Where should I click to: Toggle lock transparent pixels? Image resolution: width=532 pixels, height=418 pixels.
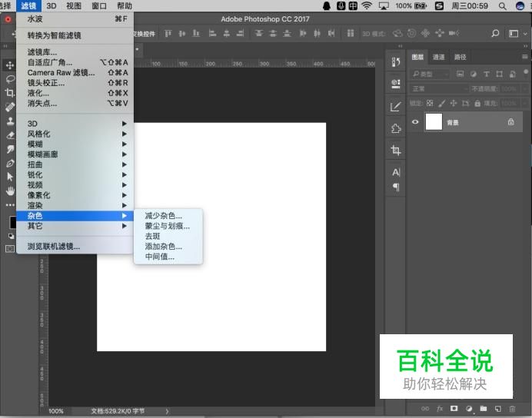[430, 103]
